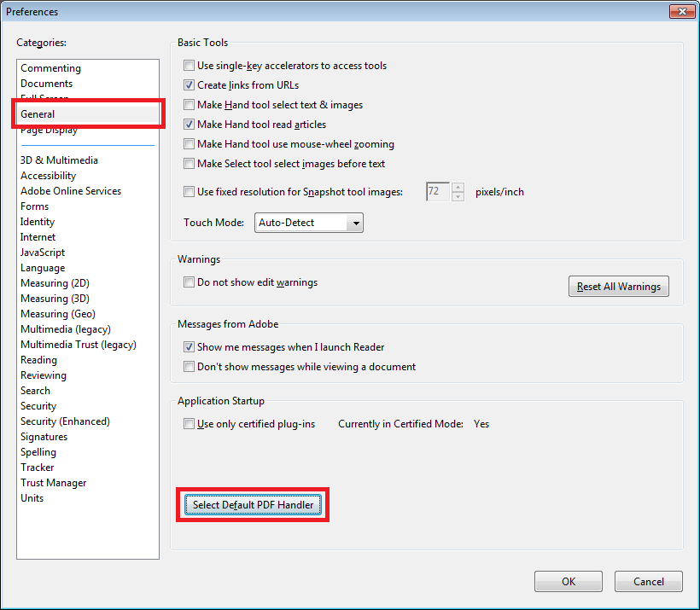The width and height of the screenshot is (700, 610).
Task: Enable Make Hand tool select text & images
Action: coord(189,104)
